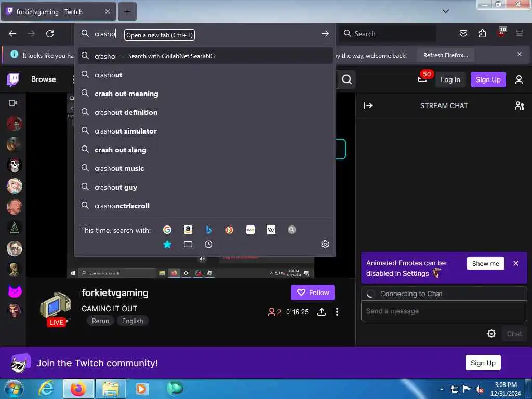Open the chat community users icon
The width and height of the screenshot is (532, 399).
tap(519, 105)
